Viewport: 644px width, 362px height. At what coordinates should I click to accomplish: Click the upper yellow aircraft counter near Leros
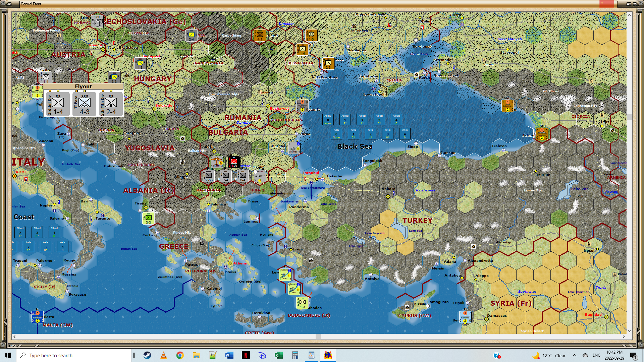point(285,275)
